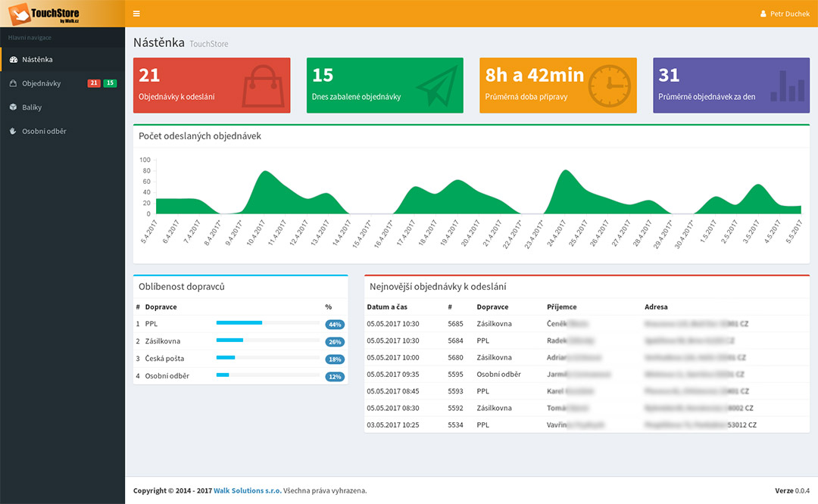
Task: Click the Balíky package icon in sidebar
Action: 13,107
